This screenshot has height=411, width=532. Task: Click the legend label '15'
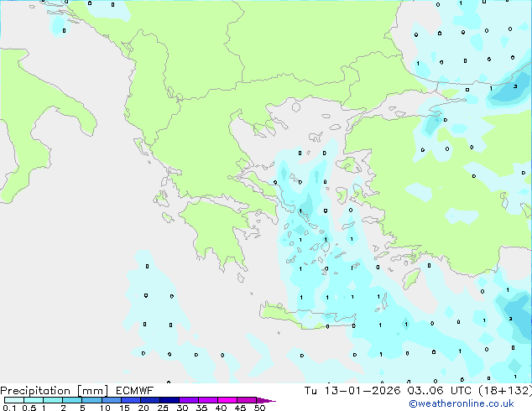[x=124, y=408]
